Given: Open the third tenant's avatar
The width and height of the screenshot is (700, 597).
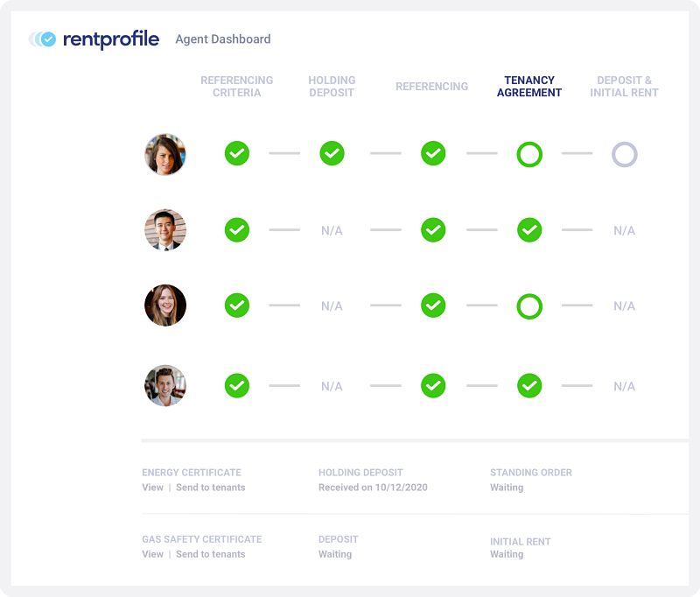Looking at the screenshot, I should point(165,306).
